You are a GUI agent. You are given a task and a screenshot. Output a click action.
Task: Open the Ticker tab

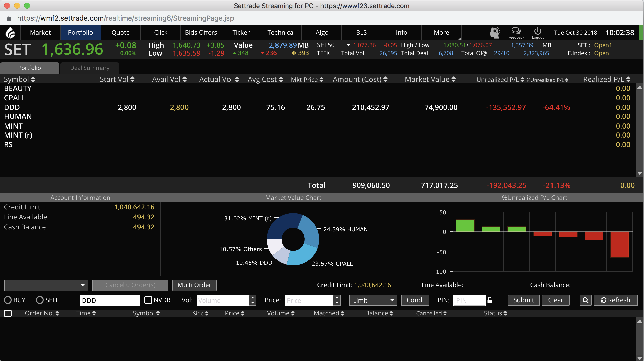(x=241, y=33)
